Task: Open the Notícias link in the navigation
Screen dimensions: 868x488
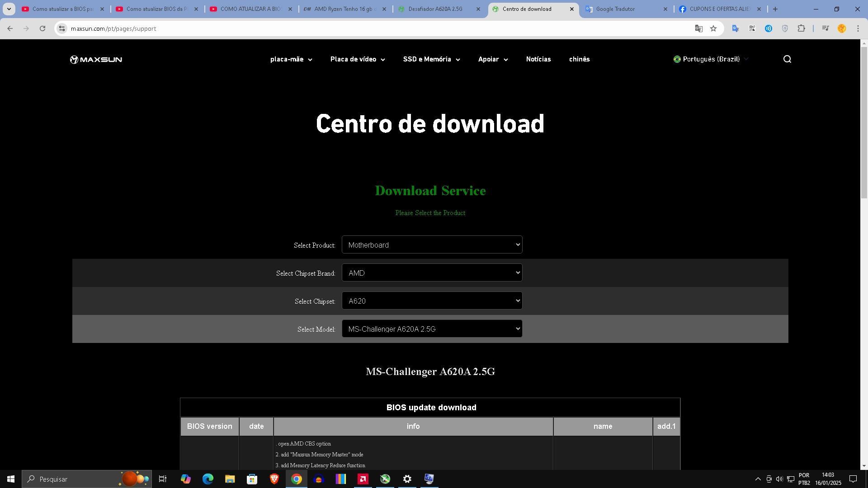Action: click(x=538, y=60)
